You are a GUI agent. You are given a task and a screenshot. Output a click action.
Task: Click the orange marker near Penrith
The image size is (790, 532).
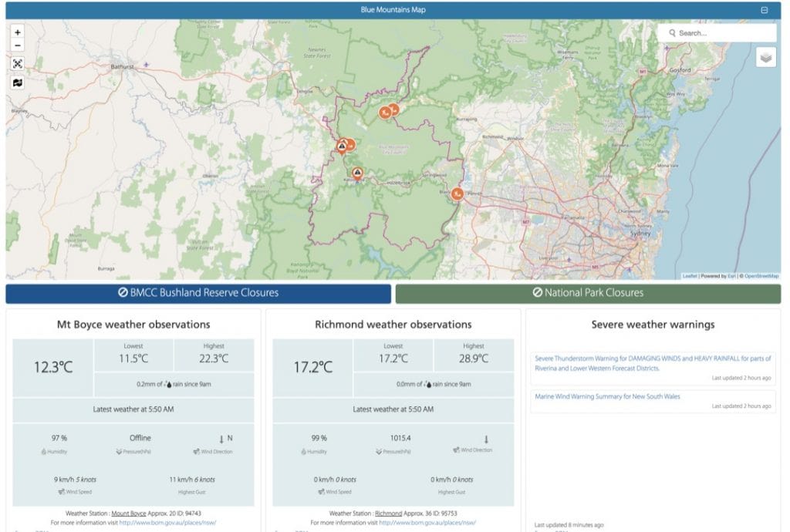(x=457, y=194)
